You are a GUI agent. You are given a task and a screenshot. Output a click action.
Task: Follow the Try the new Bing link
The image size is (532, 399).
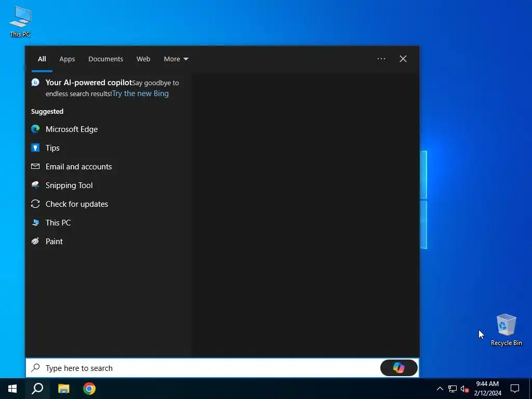(140, 94)
